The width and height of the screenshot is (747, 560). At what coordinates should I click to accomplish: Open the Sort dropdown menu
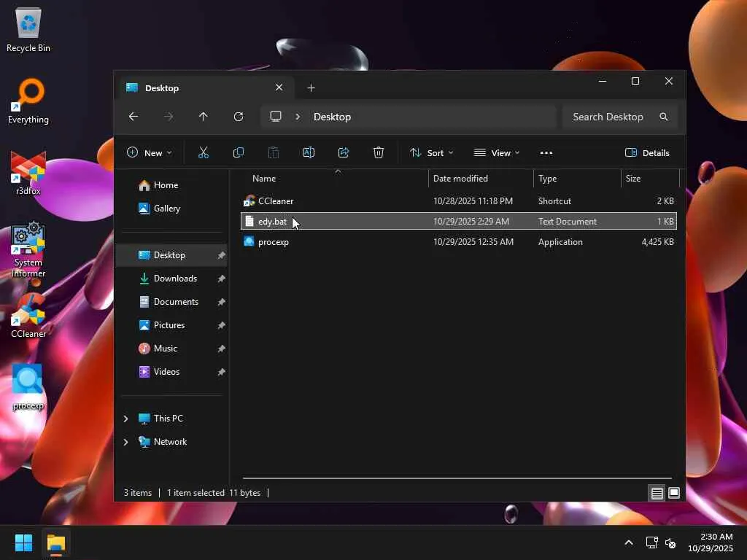point(431,152)
